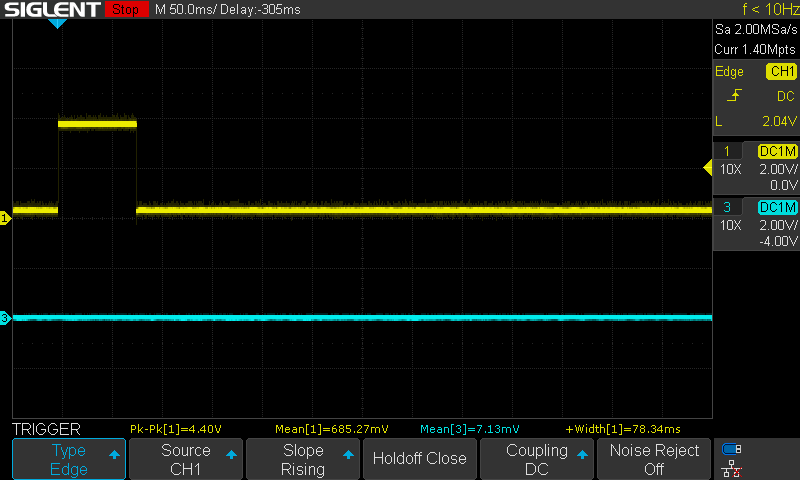Toggle the Holdoff Close softkey
Image resolution: width=800 pixels, height=480 pixels.
pos(419,459)
